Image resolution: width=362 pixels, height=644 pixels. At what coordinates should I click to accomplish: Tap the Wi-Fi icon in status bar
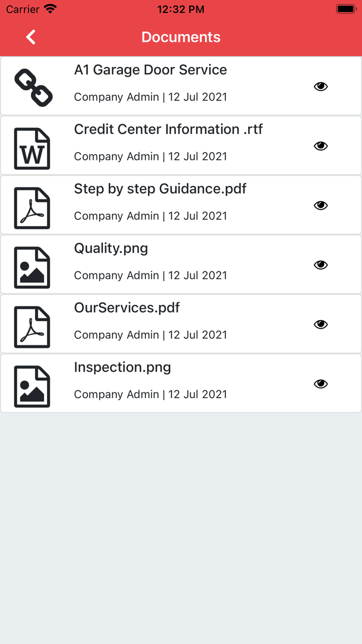50,9
